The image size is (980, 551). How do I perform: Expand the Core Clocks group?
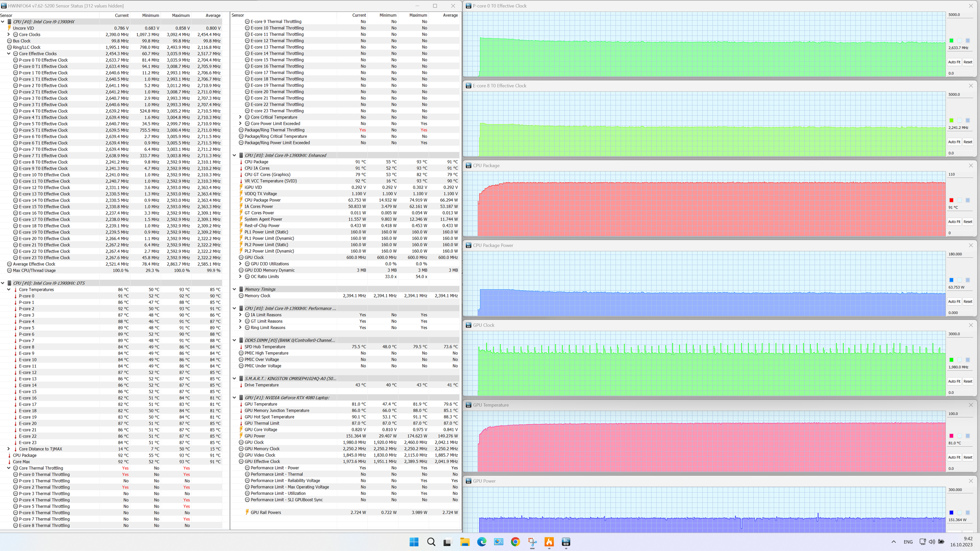pos(9,35)
